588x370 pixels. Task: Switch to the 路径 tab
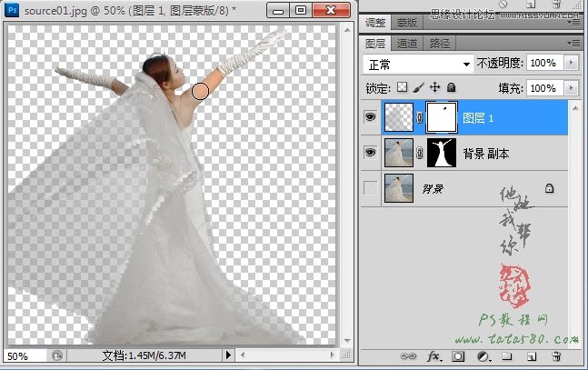pyautogui.click(x=440, y=44)
